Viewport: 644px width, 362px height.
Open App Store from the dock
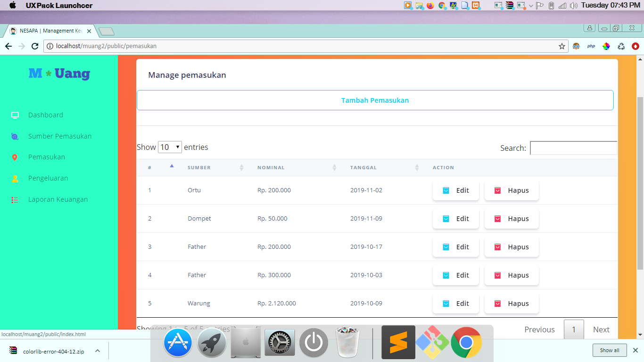coord(178,343)
